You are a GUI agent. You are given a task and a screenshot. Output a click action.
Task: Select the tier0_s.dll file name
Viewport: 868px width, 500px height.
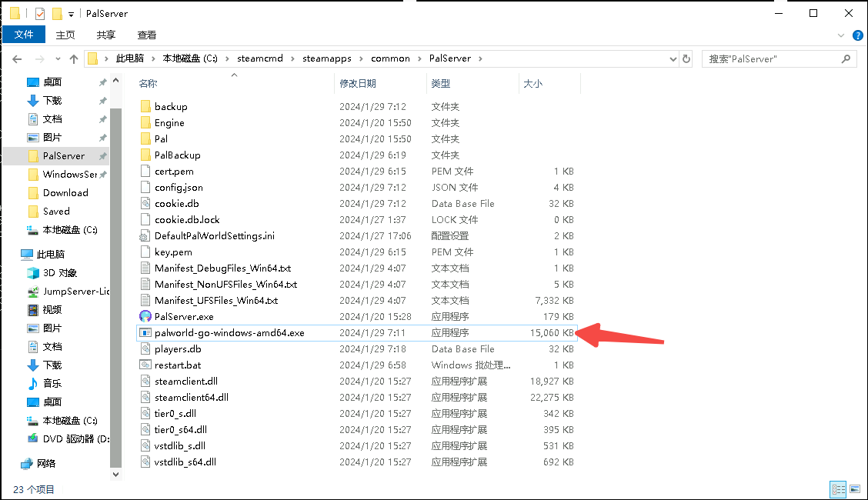point(175,413)
